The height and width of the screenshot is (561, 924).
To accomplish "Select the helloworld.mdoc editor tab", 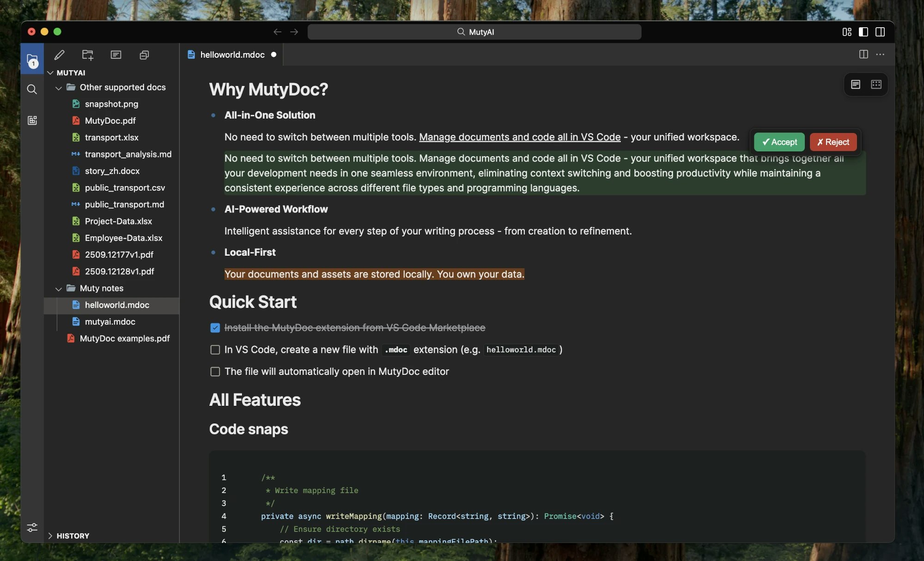I will (232, 54).
